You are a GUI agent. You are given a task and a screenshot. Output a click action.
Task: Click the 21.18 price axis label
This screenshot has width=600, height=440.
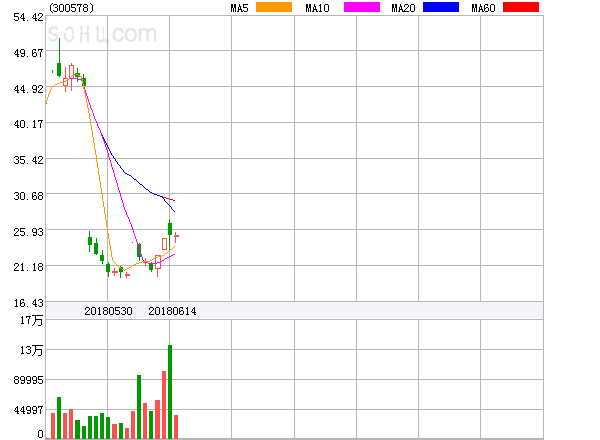tap(28, 267)
